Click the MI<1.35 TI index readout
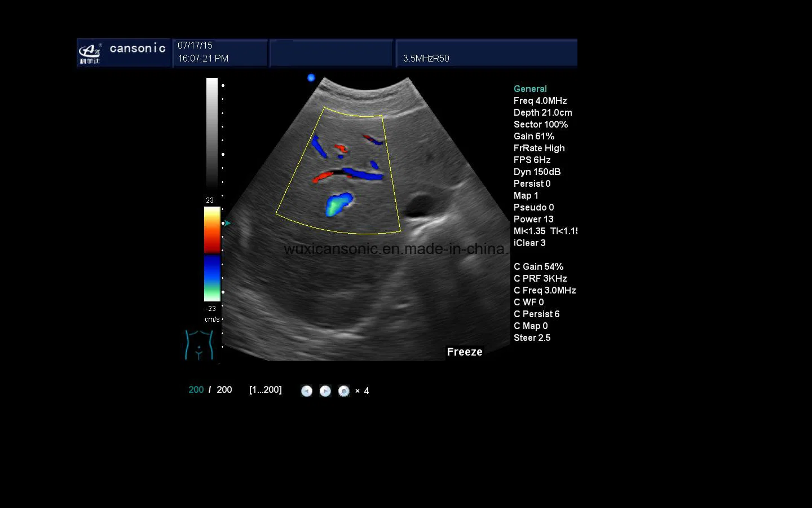 pos(545,231)
